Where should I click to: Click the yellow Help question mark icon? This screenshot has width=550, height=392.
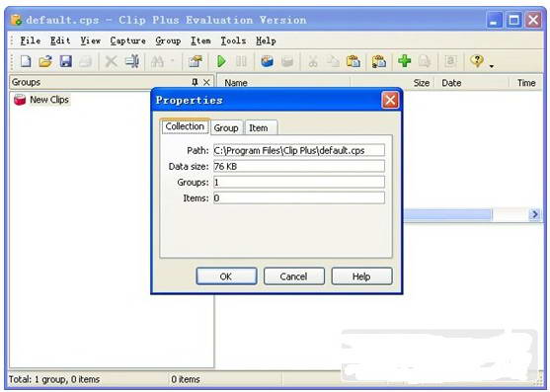(477, 61)
